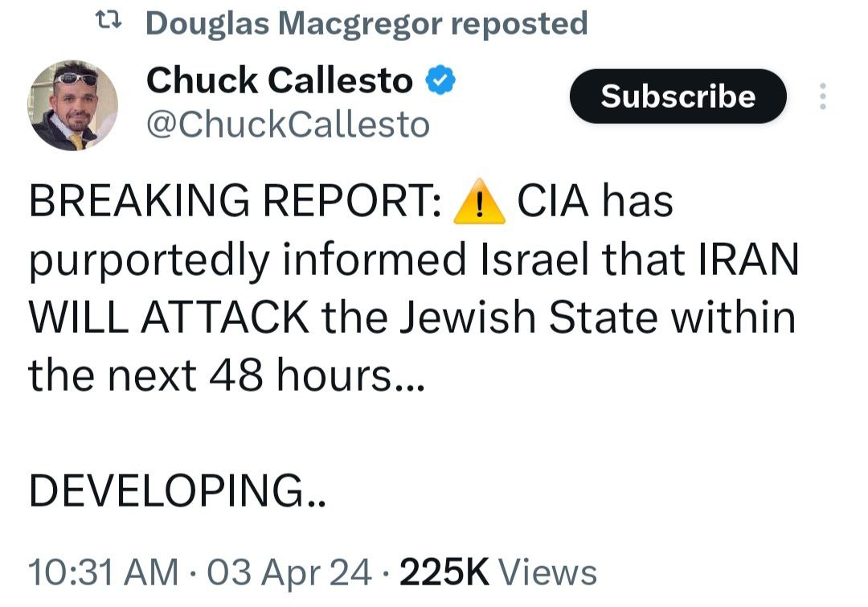Click the "DEVELOPING.." line
Image resolution: width=868 pixels, height=607 pixels.
tap(178, 490)
